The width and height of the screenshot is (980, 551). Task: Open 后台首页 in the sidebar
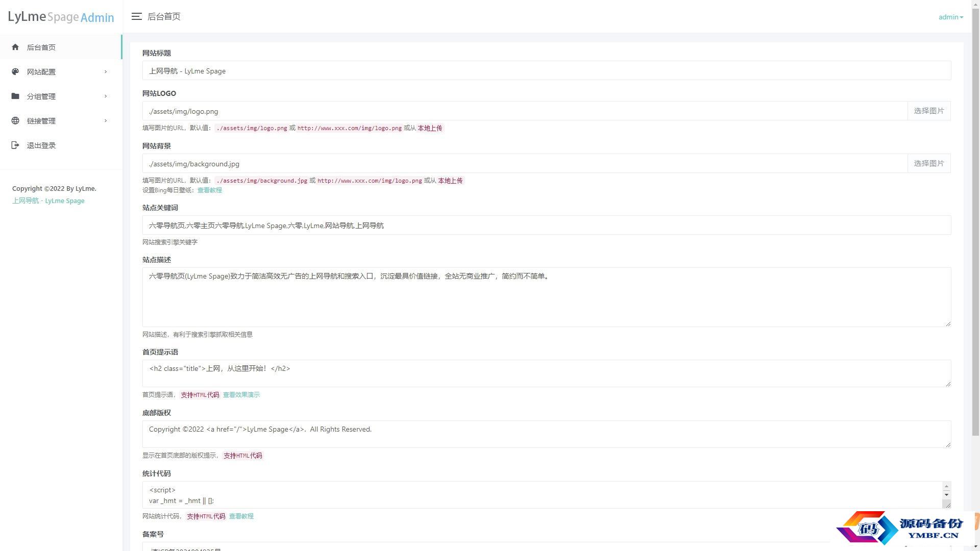pos(61,47)
